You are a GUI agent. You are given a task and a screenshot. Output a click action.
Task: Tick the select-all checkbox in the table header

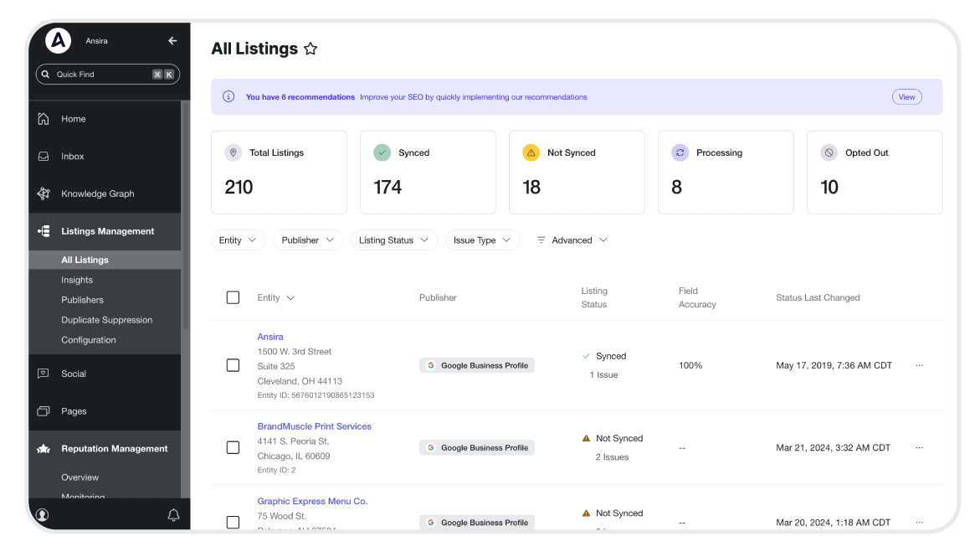click(x=233, y=298)
